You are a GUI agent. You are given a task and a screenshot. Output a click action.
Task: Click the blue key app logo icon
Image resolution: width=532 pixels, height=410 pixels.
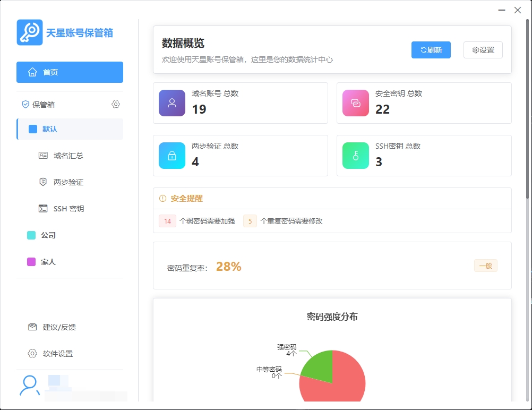(29, 32)
